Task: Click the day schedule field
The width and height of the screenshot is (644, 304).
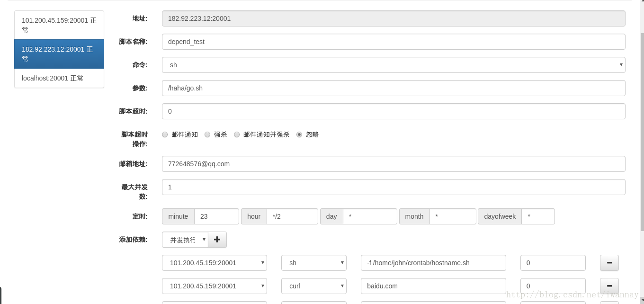Action: pos(370,216)
